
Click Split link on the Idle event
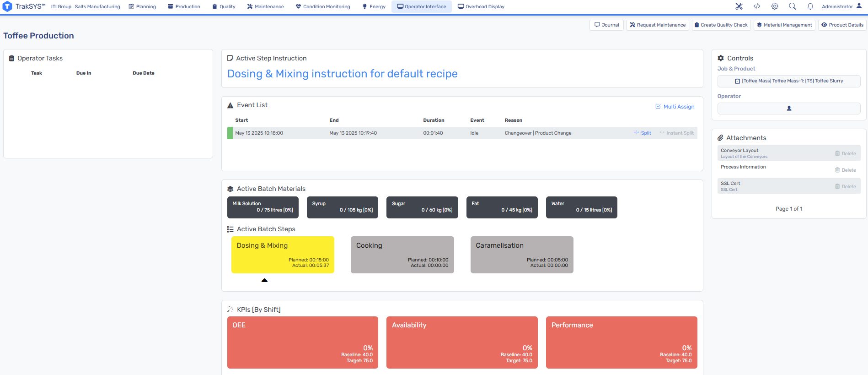[643, 133]
